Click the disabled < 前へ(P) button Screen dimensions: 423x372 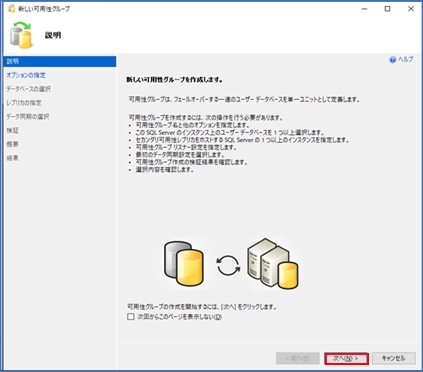[x=298, y=358]
